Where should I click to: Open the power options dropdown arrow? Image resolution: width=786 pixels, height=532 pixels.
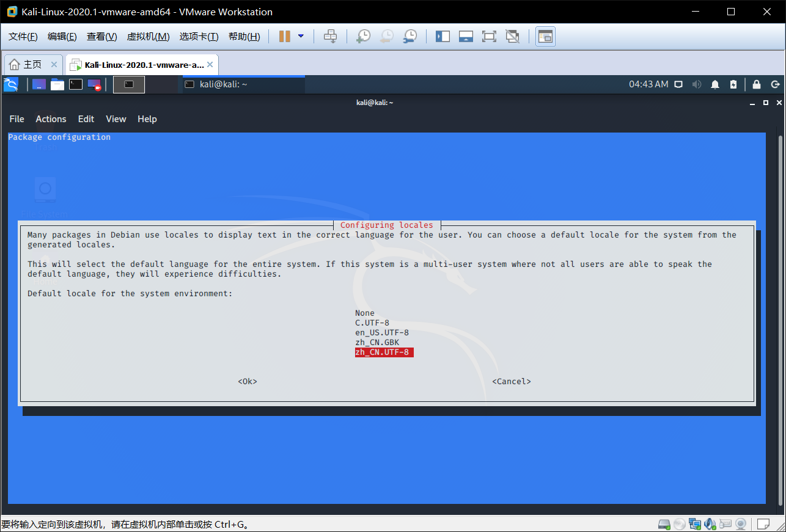(301, 37)
